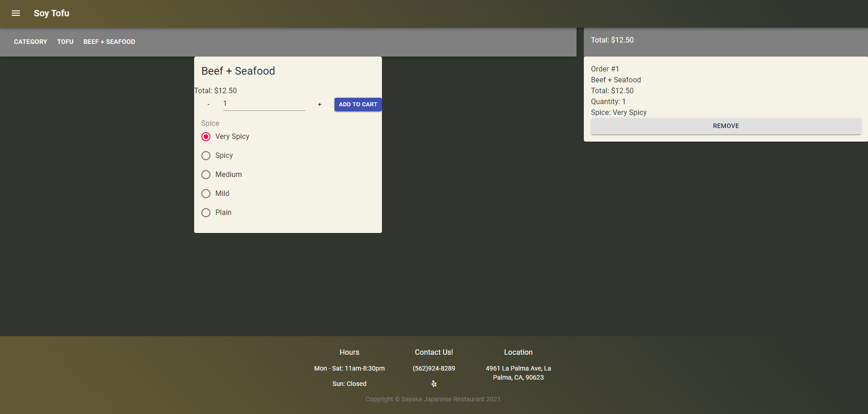Click the 'Spice' group label

coord(210,124)
